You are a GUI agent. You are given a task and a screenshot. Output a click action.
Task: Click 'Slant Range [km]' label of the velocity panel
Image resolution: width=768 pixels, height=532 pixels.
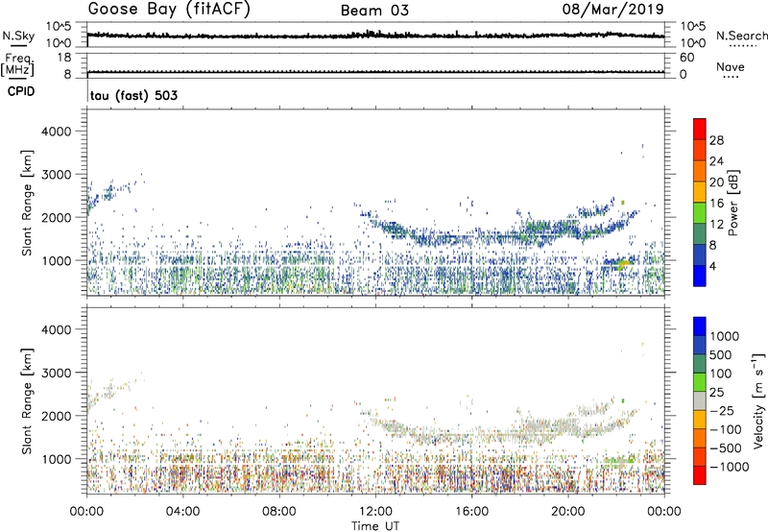[x=27, y=400]
